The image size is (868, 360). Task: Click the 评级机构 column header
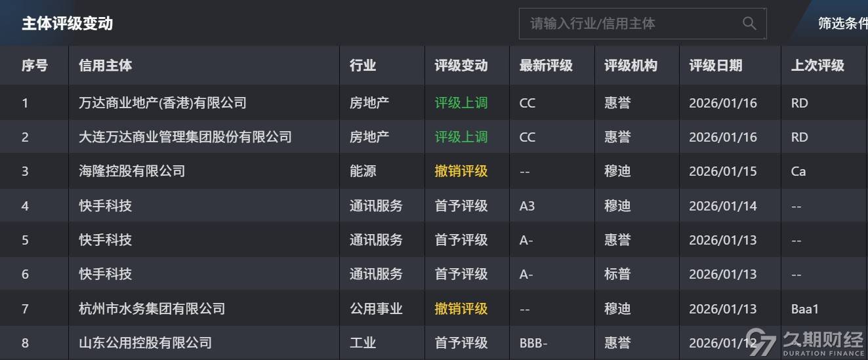(x=630, y=66)
